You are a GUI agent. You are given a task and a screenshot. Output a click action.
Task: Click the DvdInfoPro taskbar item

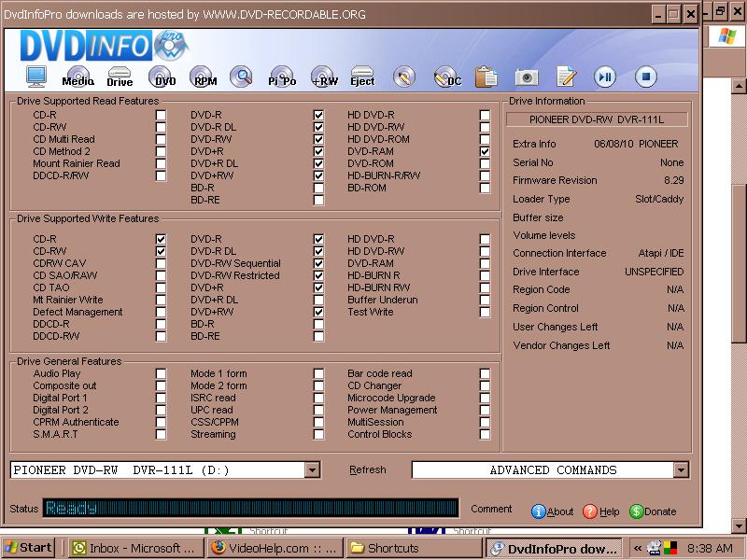(x=554, y=549)
